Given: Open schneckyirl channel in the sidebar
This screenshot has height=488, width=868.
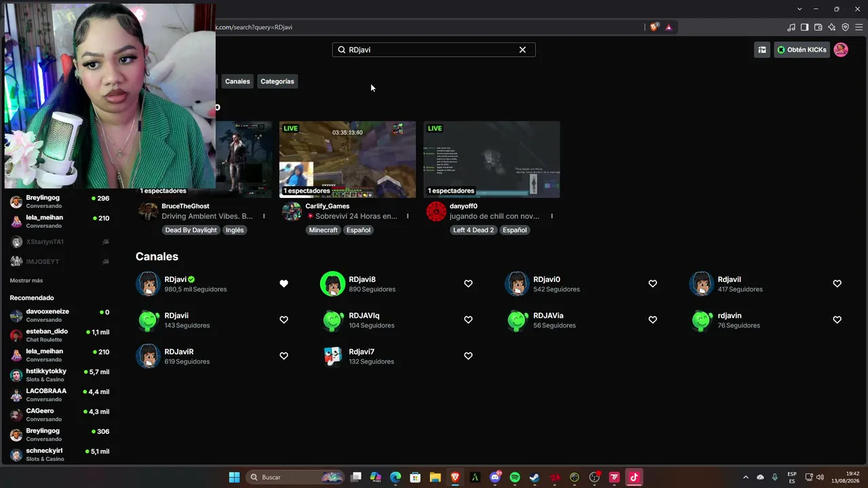Looking at the screenshot, I should pyautogui.click(x=60, y=454).
